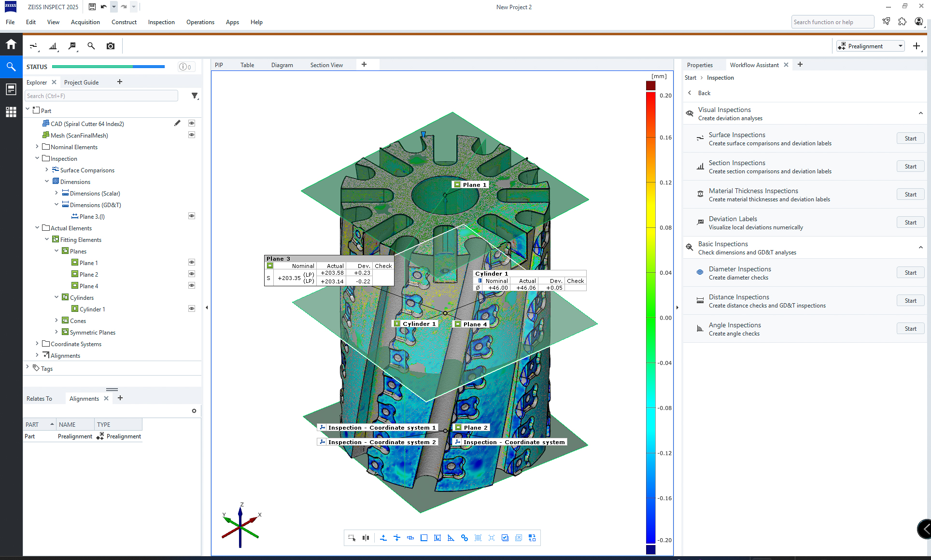
Task: Click the rocket icon in top right
Action: (x=886, y=22)
